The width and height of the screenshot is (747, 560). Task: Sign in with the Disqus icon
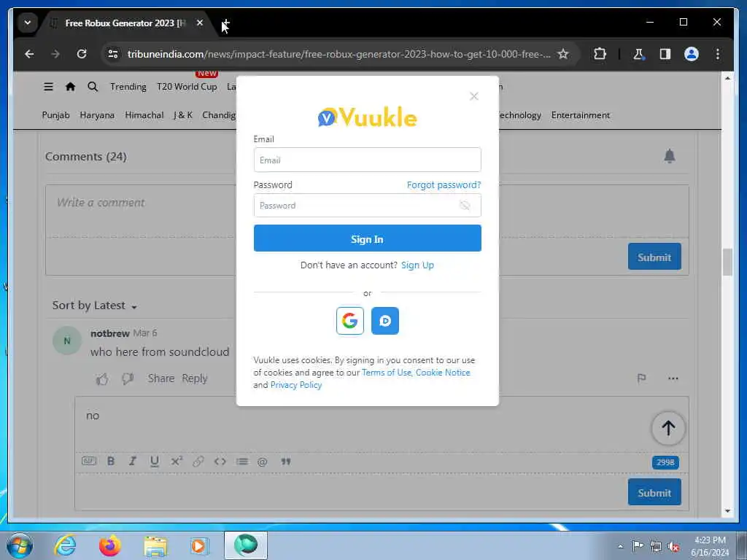pyautogui.click(x=385, y=321)
